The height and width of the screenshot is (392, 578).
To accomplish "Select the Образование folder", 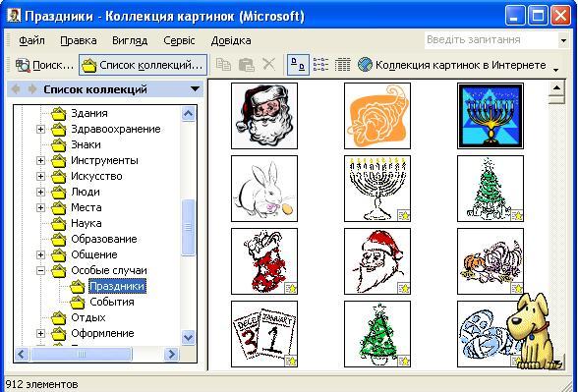I will pyautogui.click(x=104, y=239).
